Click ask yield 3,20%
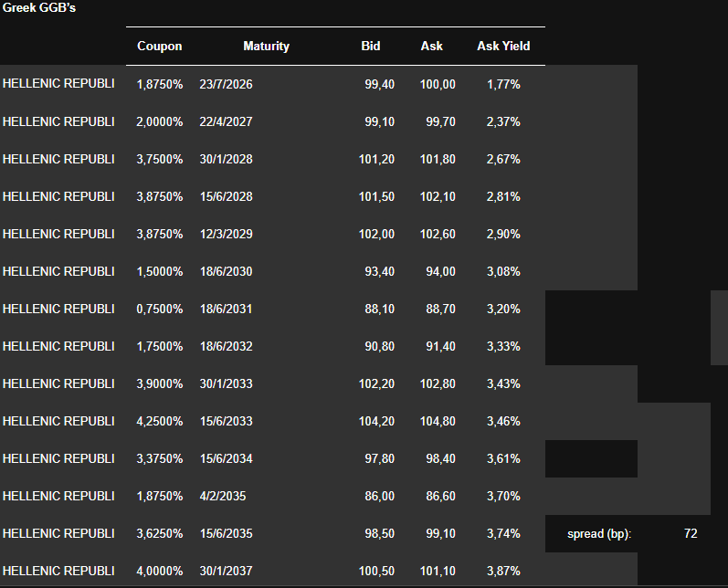The height and width of the screenshot is (588, 728). click(503, 309)
